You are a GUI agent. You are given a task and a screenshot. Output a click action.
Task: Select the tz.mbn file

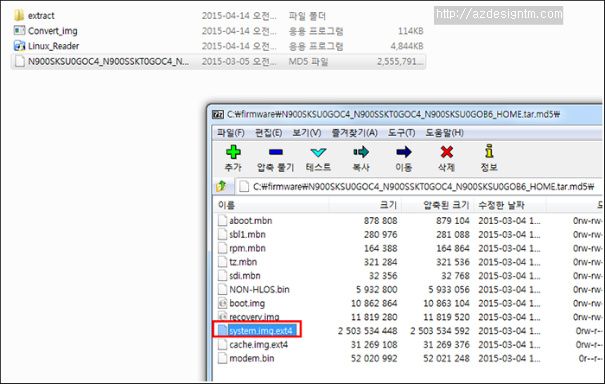[243, 262]
